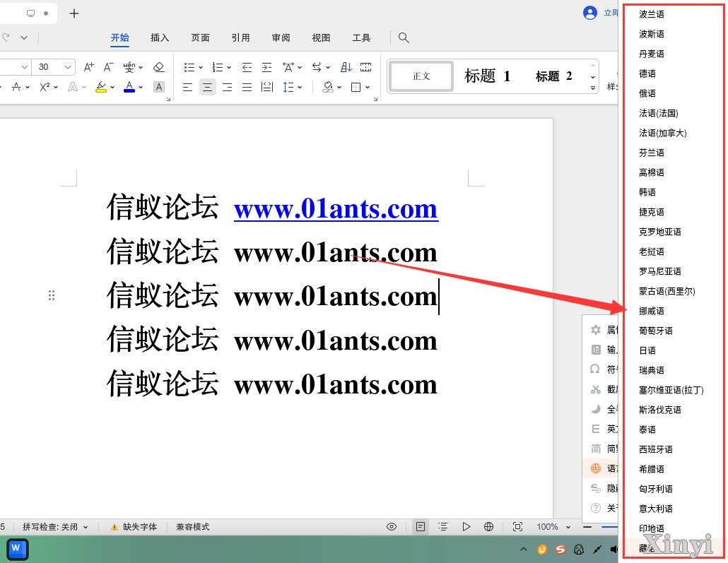The width and height of the screenshot is (728, 563).
Task: Open the 审阅 tab
Action: (x=281, y=37)
